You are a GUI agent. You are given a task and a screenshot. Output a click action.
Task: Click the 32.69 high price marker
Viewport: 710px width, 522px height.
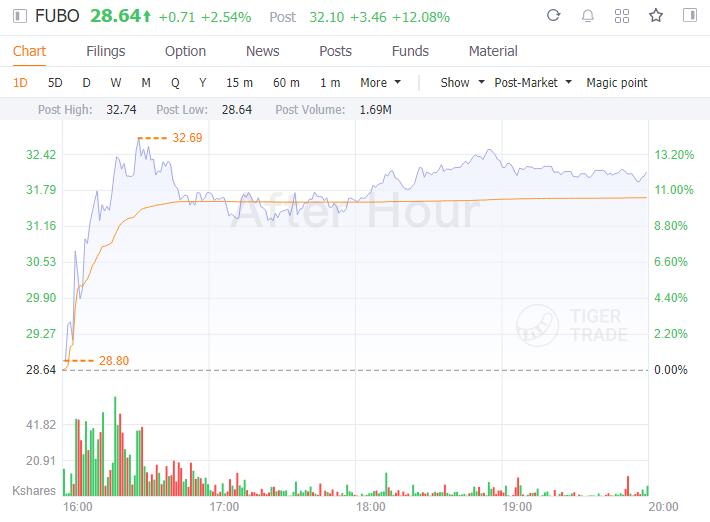pyautogui.click(x=187, y=138)
